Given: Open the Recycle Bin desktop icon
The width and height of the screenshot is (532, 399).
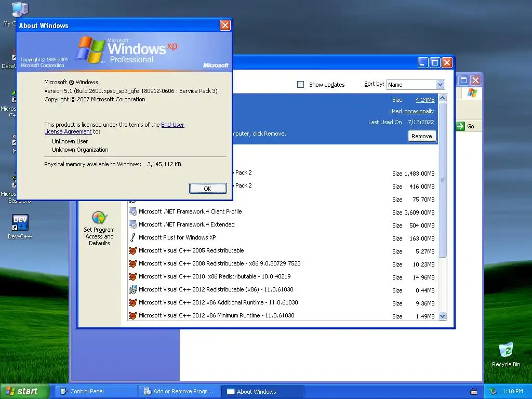Looking at the screenshot, I should click(x=506, y=355).
